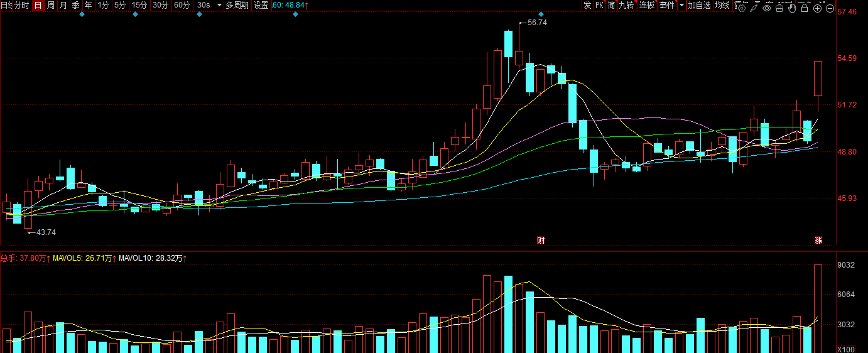Click the 60: 48.84 MA value label
The image size is (868, 353).
point(290,5)
